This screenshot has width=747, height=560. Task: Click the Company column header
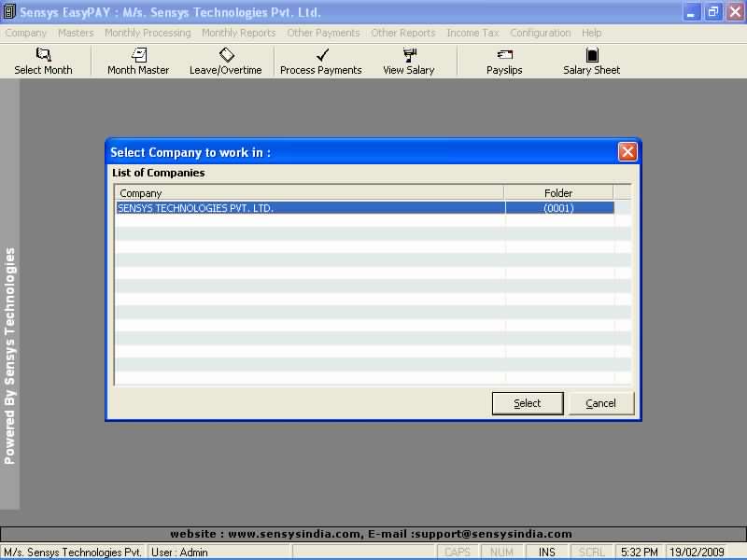tap(309, 193)
